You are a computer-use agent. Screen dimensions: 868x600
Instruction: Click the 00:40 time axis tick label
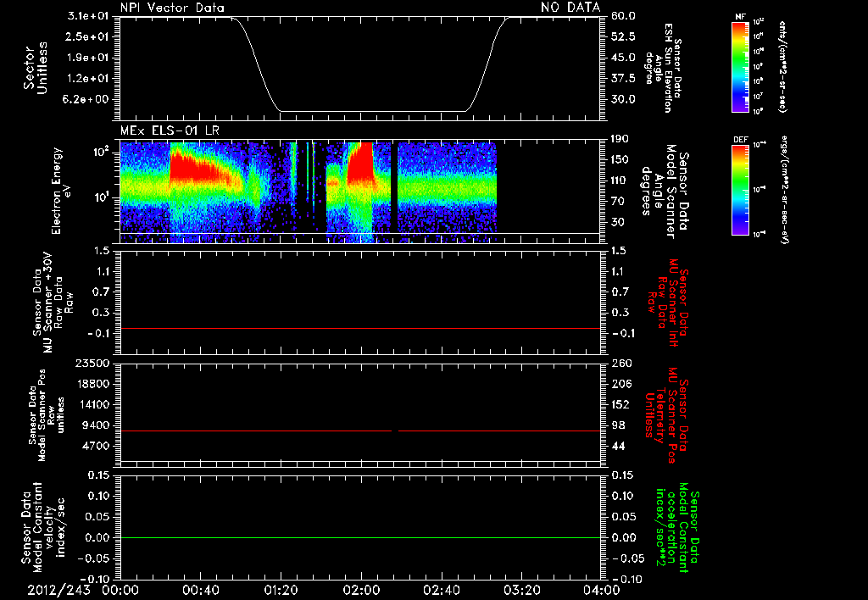(200, 590)
